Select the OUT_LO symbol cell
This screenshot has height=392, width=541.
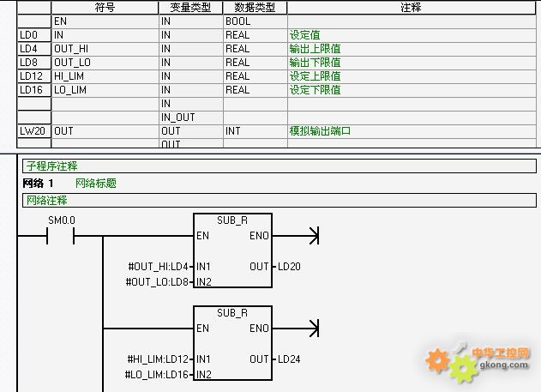coord(105,63)
